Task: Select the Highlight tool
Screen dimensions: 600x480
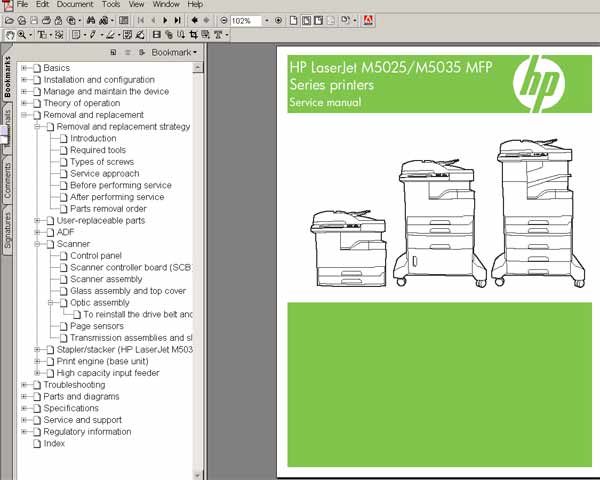Action: (x=111, y=35)
